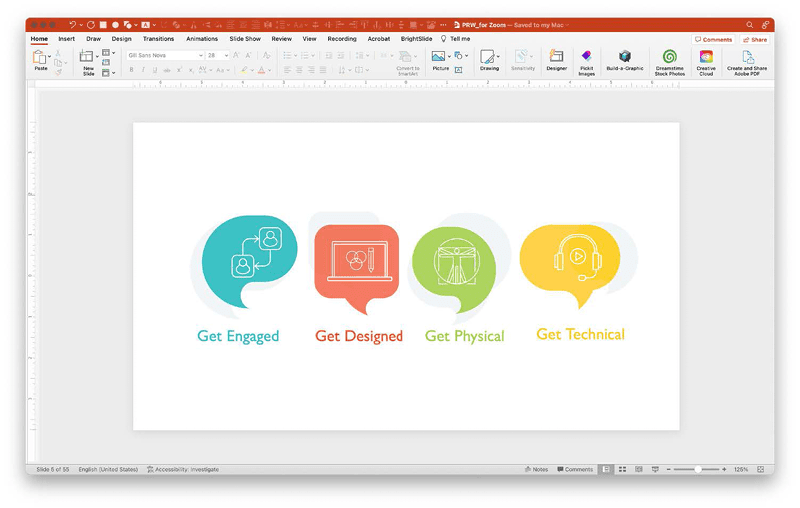
Task: Open the Design tab
Action: point(121,39)
